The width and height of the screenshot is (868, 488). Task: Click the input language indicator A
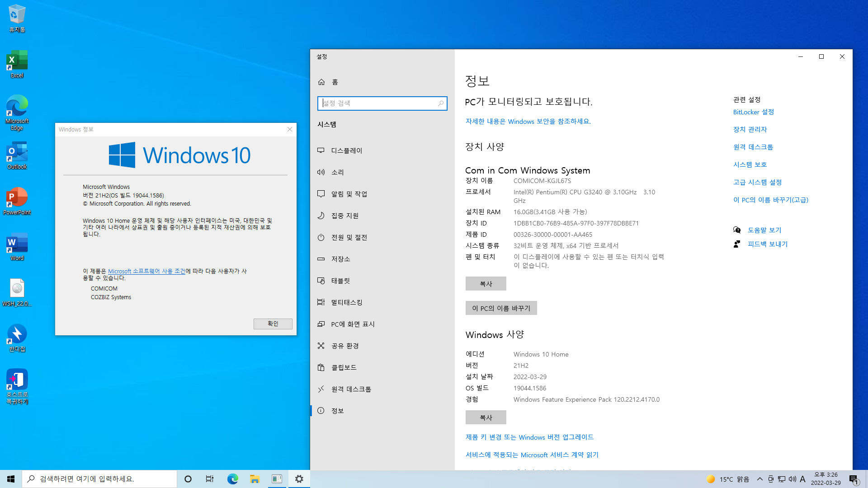(x=803, y=479)
